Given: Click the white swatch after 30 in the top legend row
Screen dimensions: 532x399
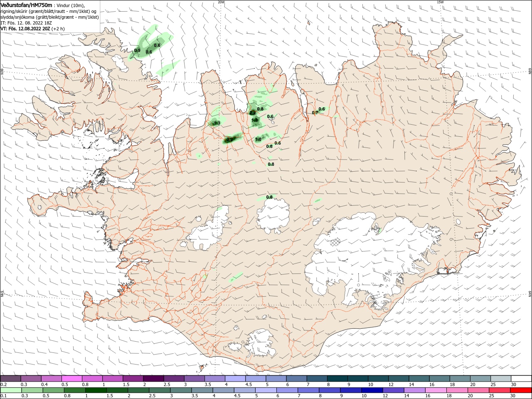Looking at the screenshot, I should pos(522,379).
